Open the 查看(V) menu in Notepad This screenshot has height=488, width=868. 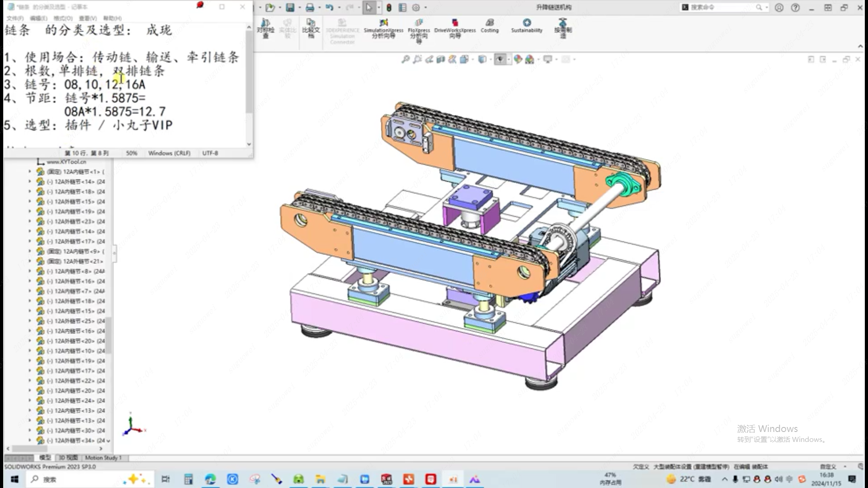point(88,19)
